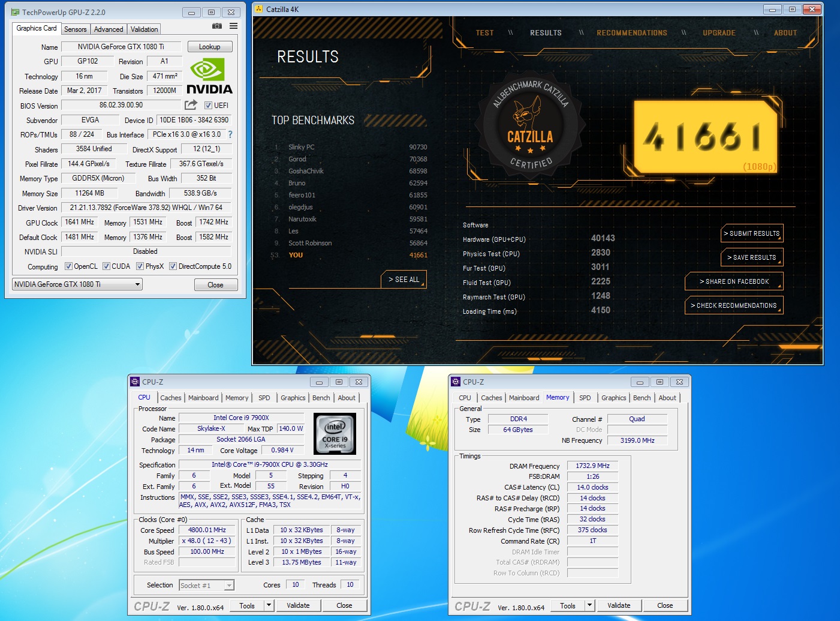This screenshot has width=840, height=621.
Task: Switch to the Advanced tab in GPU-Z
Action: coord(109,29)
